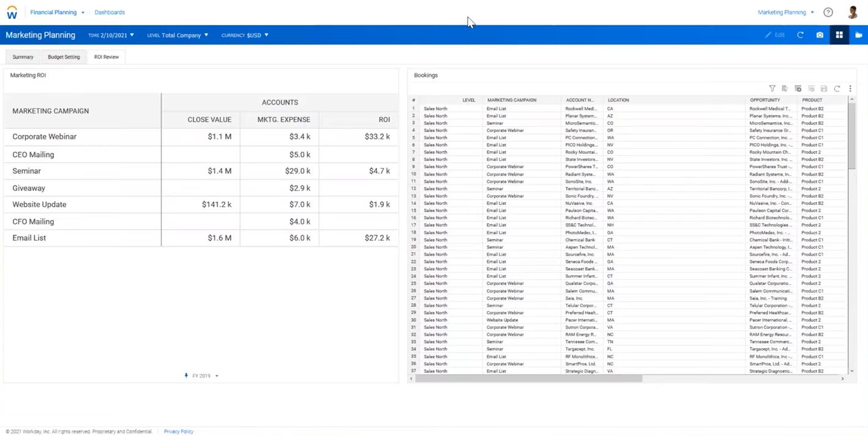
Task: Open the Privacy Policy link
Action: [x=178, y=431]
